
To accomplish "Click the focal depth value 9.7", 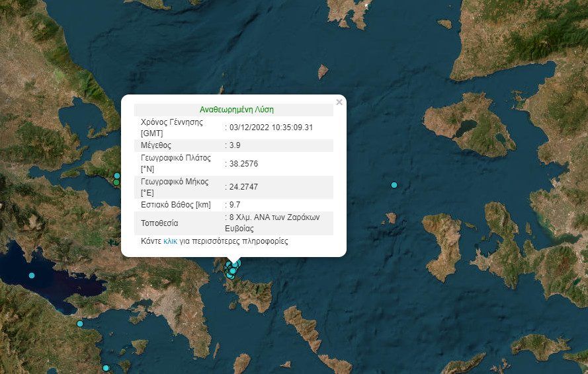I will click(x=235, y=205).
